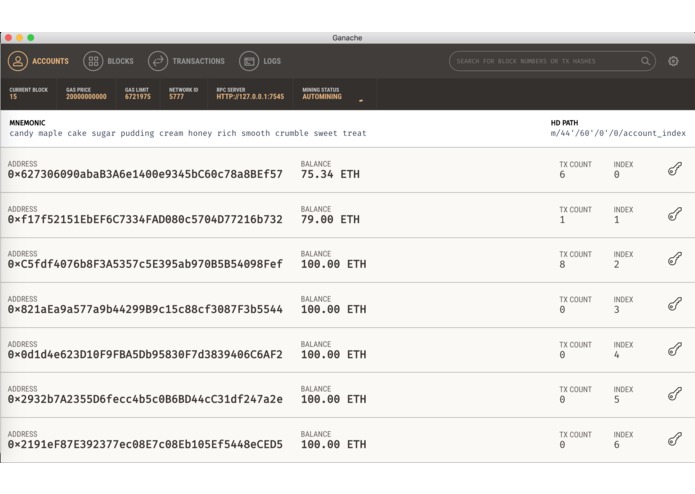
Task: Select address 0x821aEa9a577a9b44299B9c15c88cf3087F3b5544
Action: tap(145, 310)
